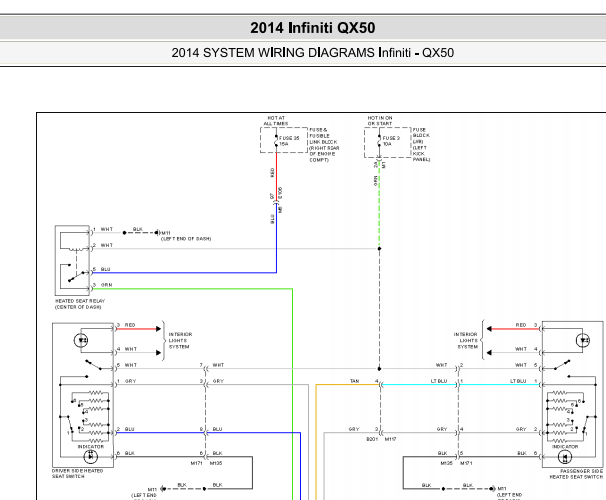Select the "HOT AT ALL TIMES" label
The image size is (606, 500).
click(276, 121)
